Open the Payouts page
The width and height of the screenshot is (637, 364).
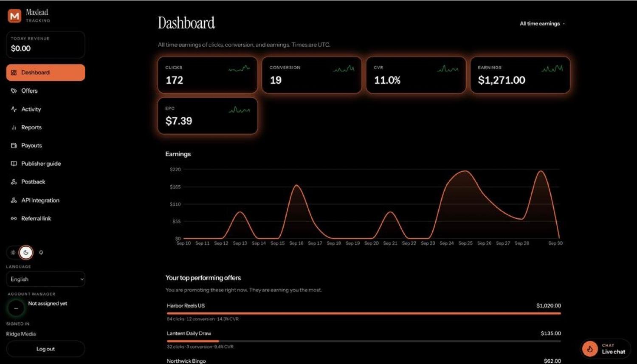pyautogui.click(x=45, y=145)
